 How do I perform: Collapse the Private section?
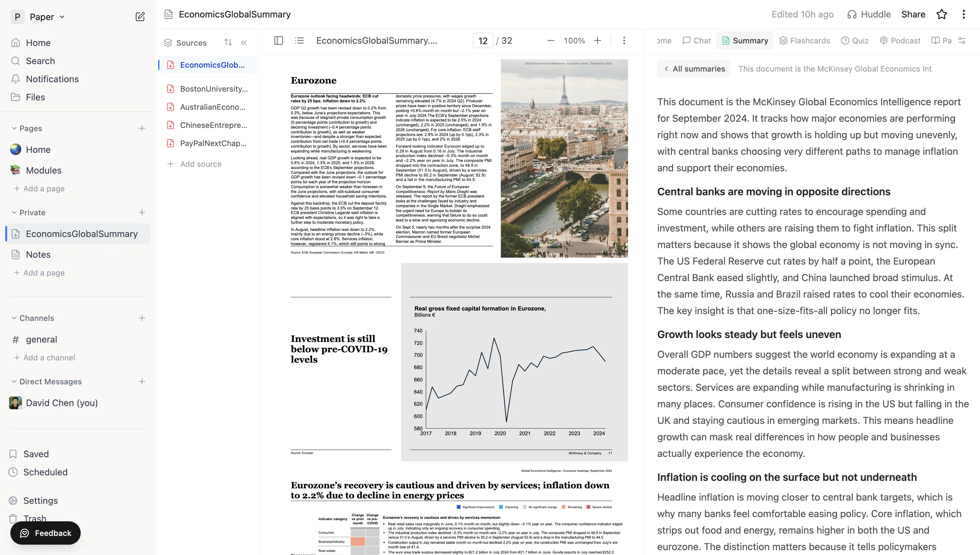(x=14, y=213)
